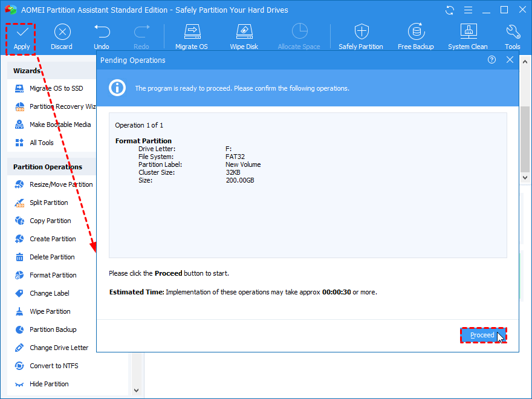Screen dimensions: 532x399
Task: Open the Tools wrench icon
Action: [x=512, y=33]
